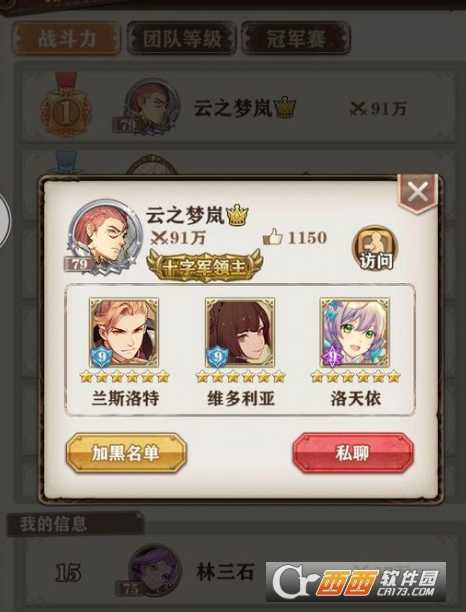This screenshot has width=466, height=612.
Task: Select the 兰斯洛特 hero portrait
Action: 124,332
